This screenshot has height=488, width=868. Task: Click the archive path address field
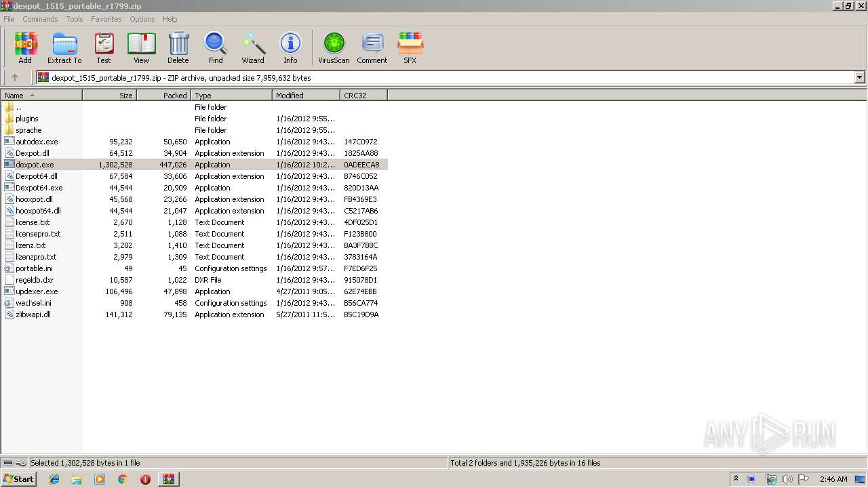446,77
